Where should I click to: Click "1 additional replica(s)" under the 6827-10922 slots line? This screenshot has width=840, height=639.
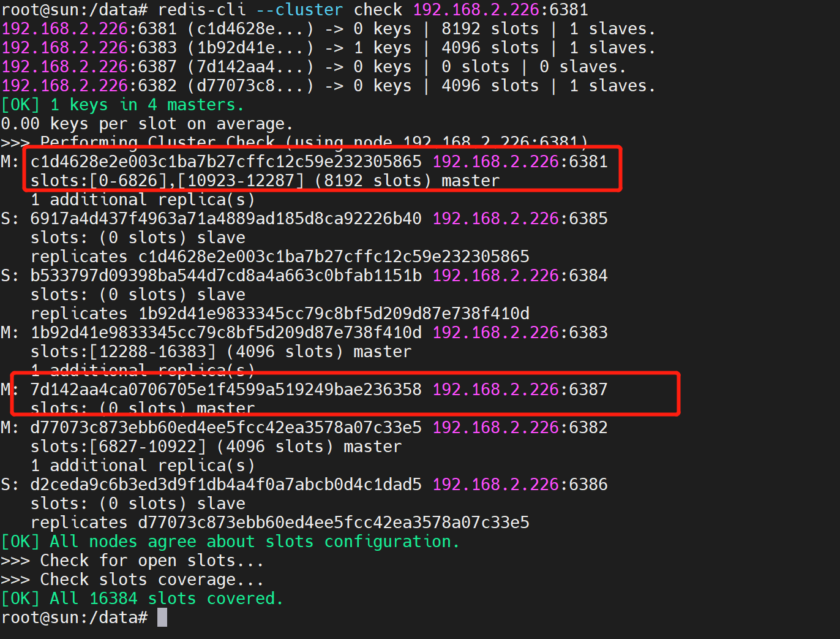click(x=143, y=466)
